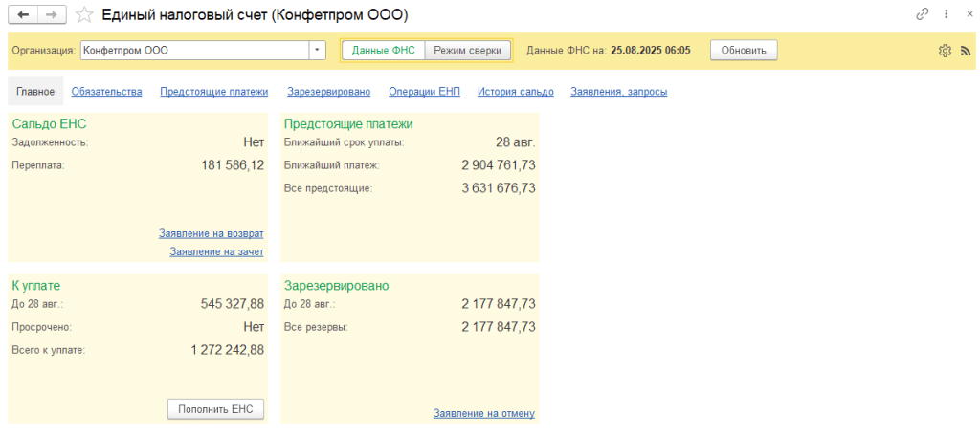The image size is (980, 435).
Task: Copy link via the chain icon
Action: [923, 14]
